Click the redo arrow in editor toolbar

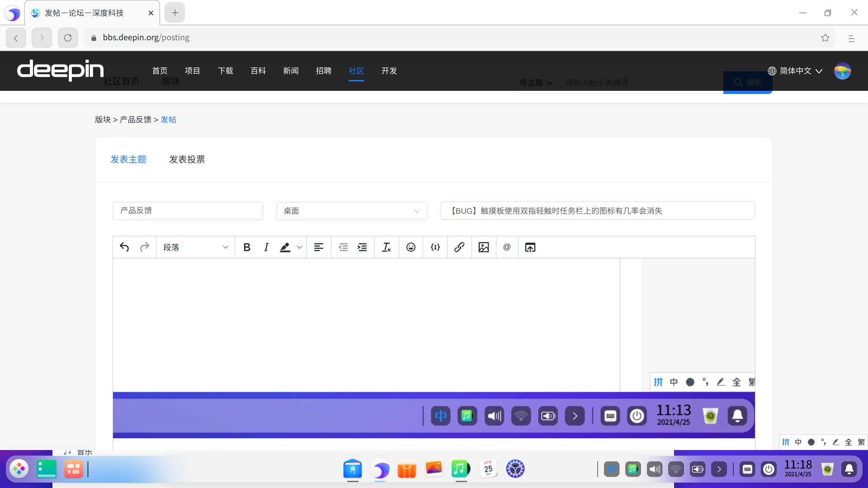[145, 247]
